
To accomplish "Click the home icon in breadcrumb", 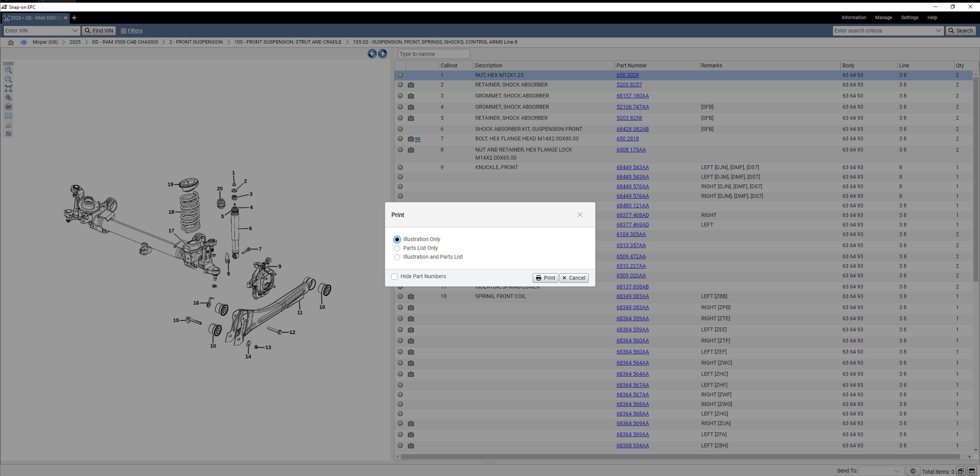I will click(11, 42).
